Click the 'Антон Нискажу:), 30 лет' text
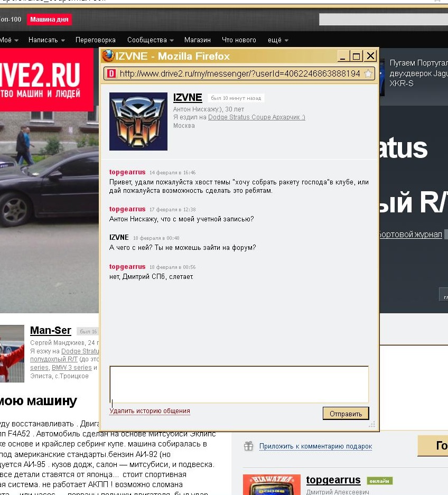Viewport: 448px width, 495px height. pos(209,109)
